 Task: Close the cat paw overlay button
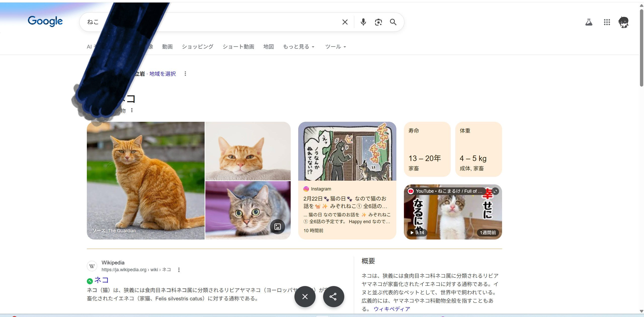pos(305,297)
